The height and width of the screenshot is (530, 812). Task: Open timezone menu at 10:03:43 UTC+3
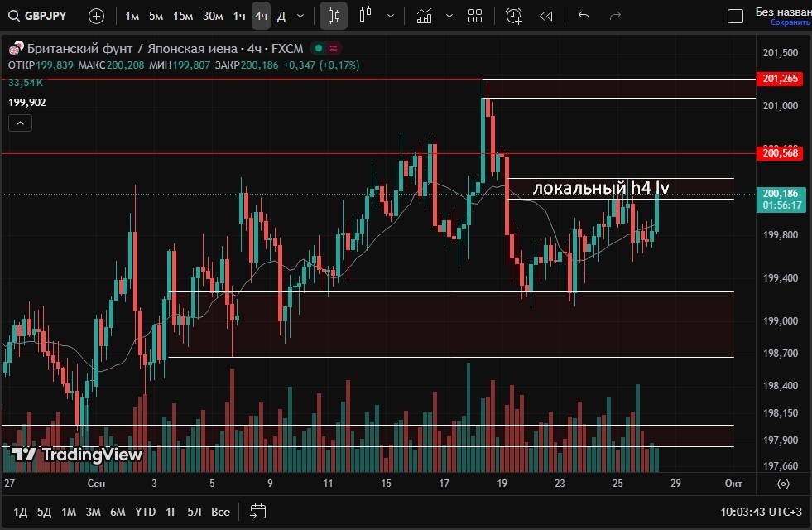[x=761, y=512]
